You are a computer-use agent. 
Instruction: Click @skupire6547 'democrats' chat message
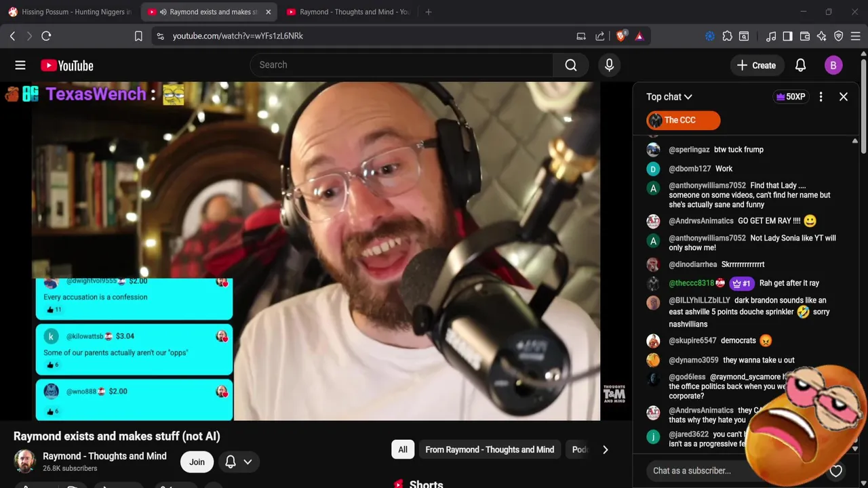click(746, 341)
